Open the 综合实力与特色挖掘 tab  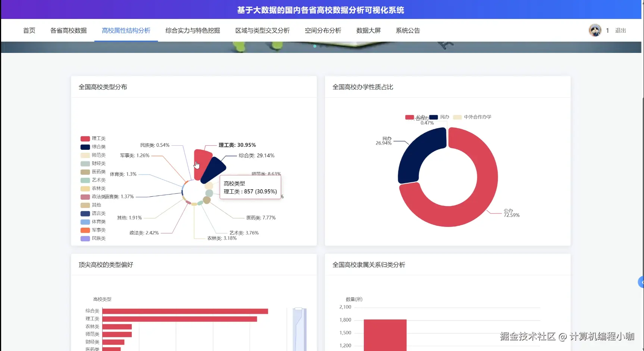pos(192,30)
